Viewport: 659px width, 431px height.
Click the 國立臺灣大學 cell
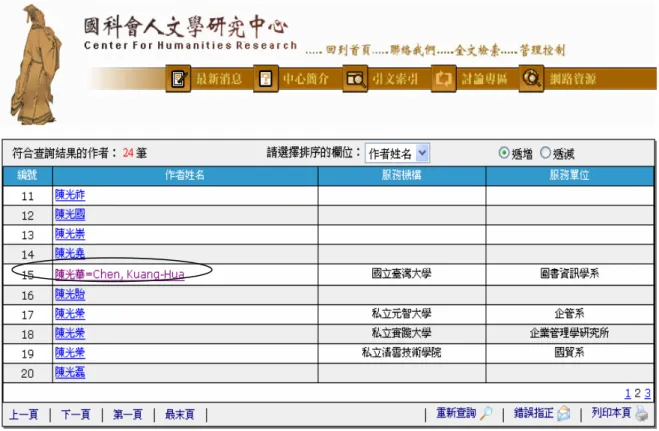point(401,274)
